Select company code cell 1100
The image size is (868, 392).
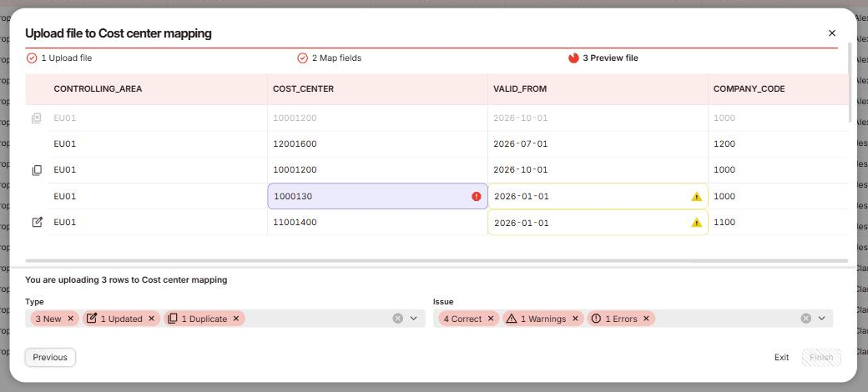[x=778, y=222]
